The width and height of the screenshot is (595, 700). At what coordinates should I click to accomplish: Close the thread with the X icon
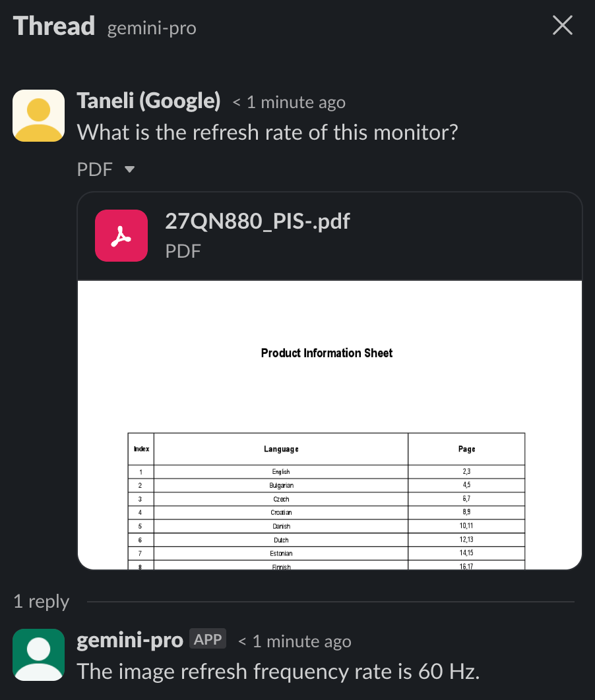(x=562, y=25)
